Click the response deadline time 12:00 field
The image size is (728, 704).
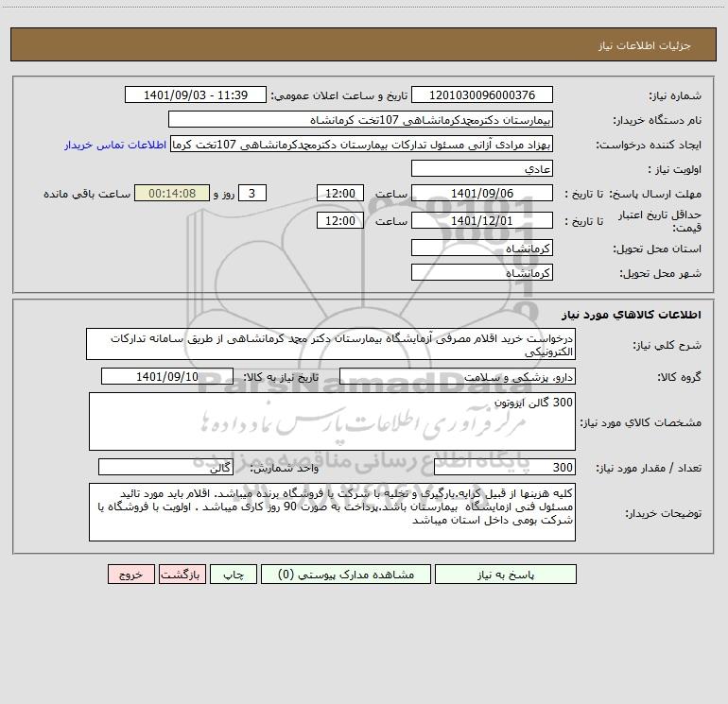tap(339, 193)
